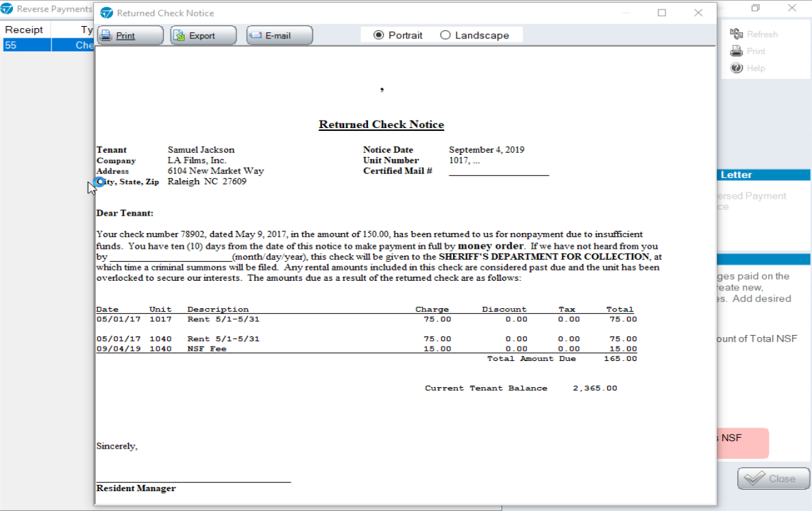812x511 pixels.
Task: Click the Discount column header
Action: click(x=504, y=309)
